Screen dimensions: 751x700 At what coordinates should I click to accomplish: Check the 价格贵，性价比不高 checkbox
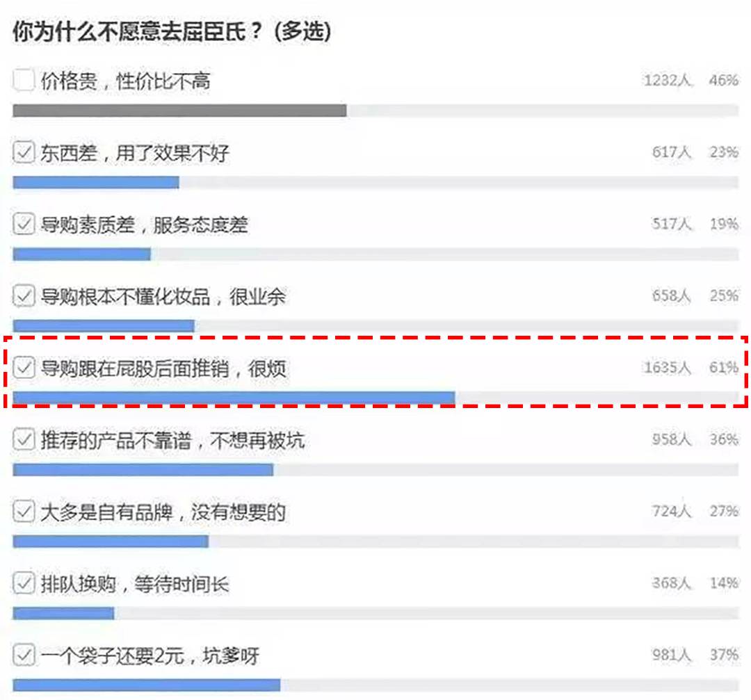24,79
